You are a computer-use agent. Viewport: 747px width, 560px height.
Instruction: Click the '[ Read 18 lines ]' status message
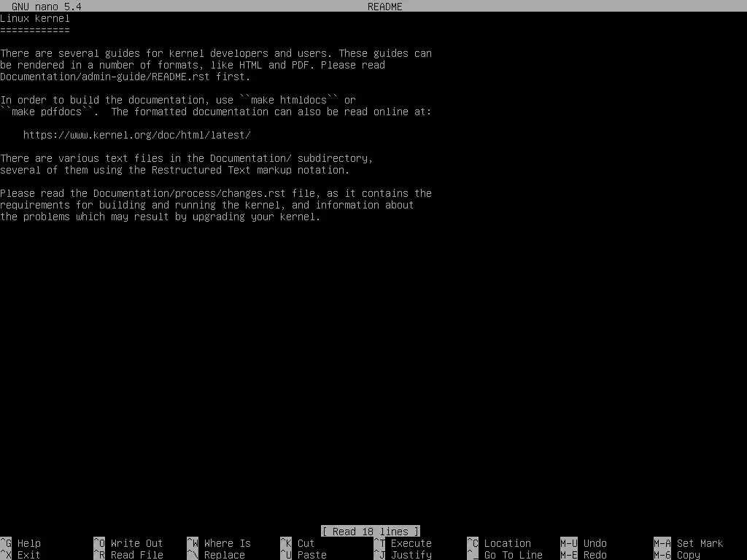[x=371, y=532]
